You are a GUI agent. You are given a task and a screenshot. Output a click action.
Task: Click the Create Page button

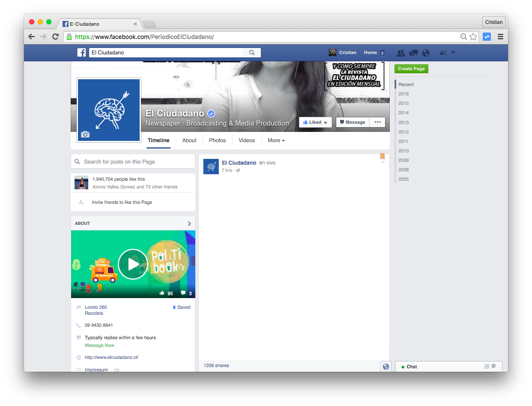pyautogui.click(x=411, y=69)
